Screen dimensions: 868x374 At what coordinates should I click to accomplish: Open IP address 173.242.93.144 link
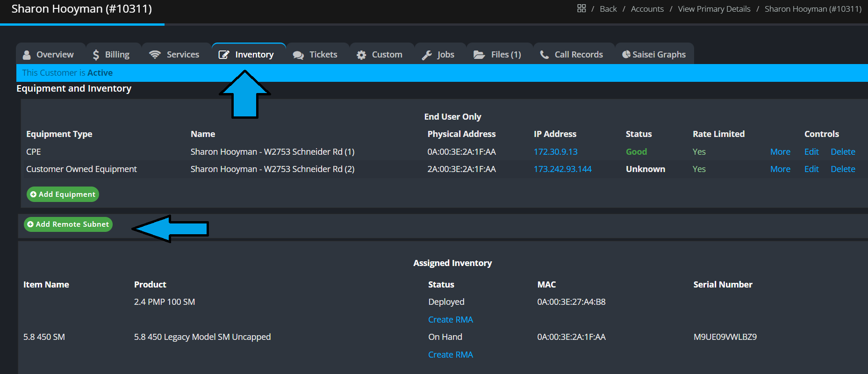point(562,169)
